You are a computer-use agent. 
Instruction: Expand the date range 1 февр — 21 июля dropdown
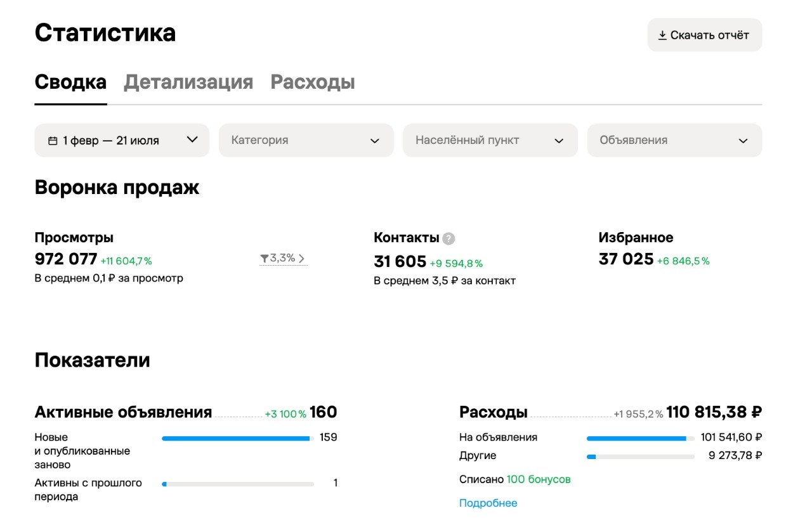tap(122, 140)
